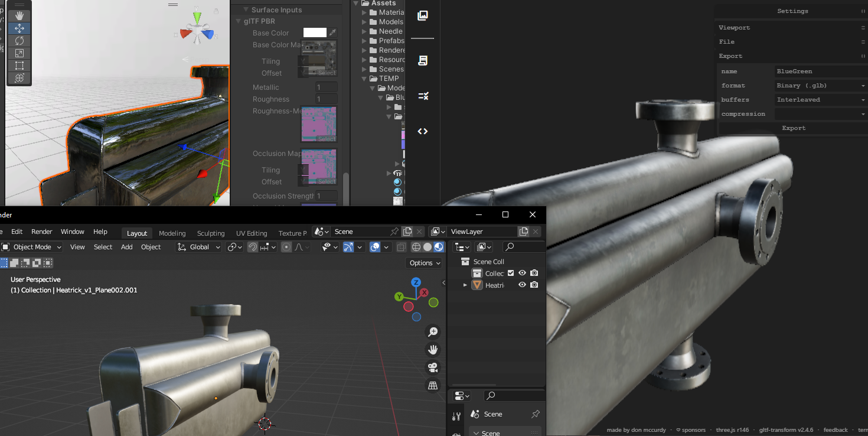Hide the Heatri collection with its eye icon
Image resolution: width=868 pixels, height=436 pixels.
pyautogui.click(x=522, y=285)
